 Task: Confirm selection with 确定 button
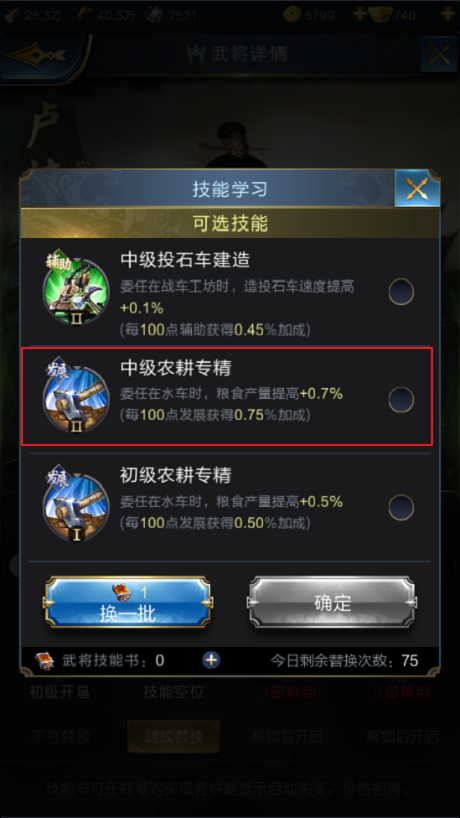pyautogui.click(x=332, y=602)
